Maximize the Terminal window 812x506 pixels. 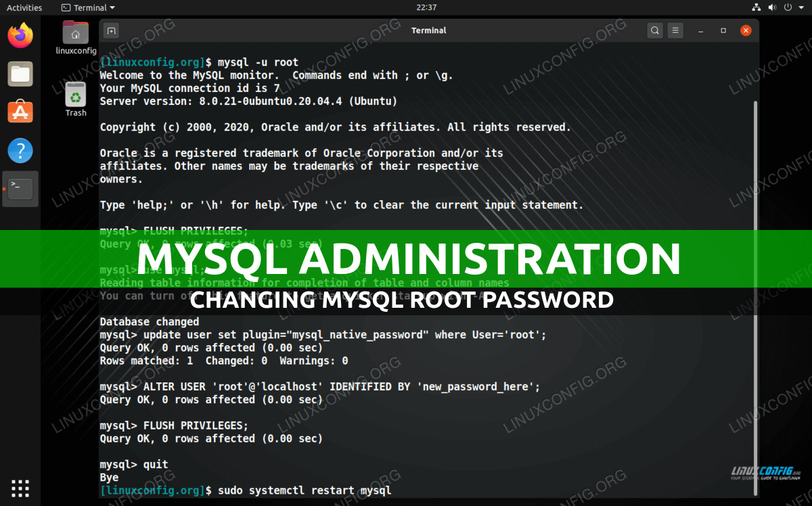[x=723, y=30]
